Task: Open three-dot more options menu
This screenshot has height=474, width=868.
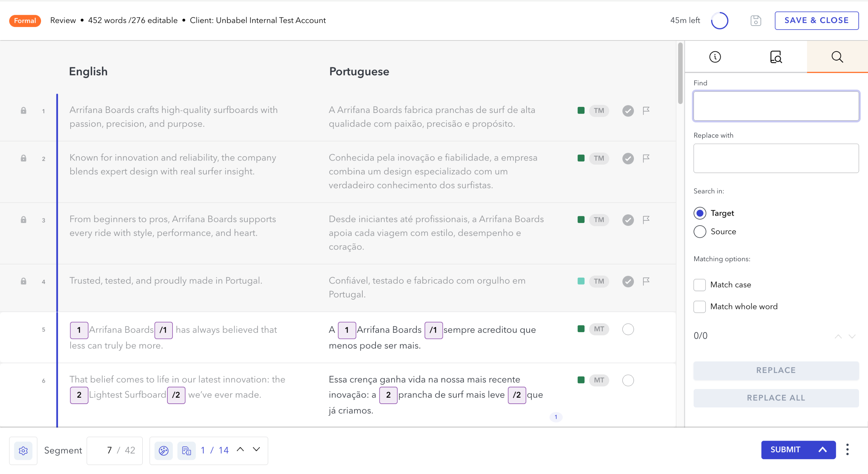Action: point(847,449)
